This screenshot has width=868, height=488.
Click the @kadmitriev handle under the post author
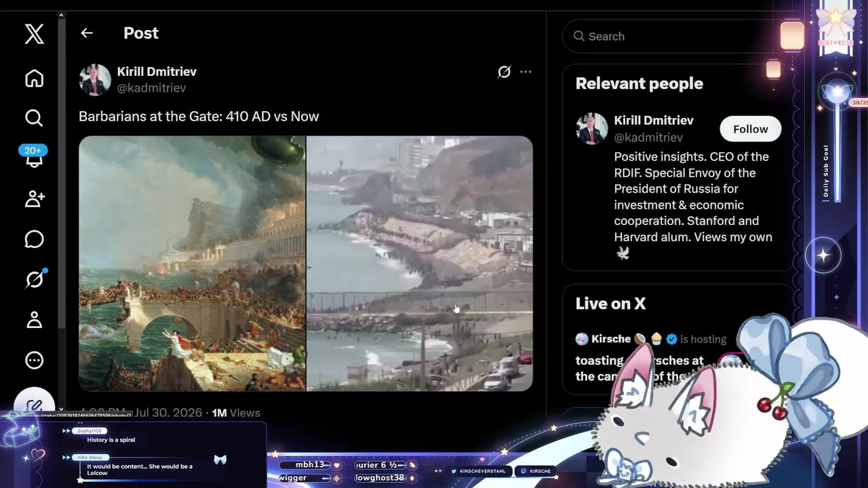click(151, 88)
